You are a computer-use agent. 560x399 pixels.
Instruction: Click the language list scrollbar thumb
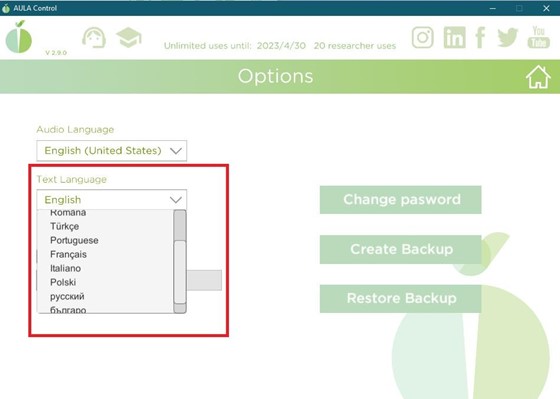(x=180, y=272)
